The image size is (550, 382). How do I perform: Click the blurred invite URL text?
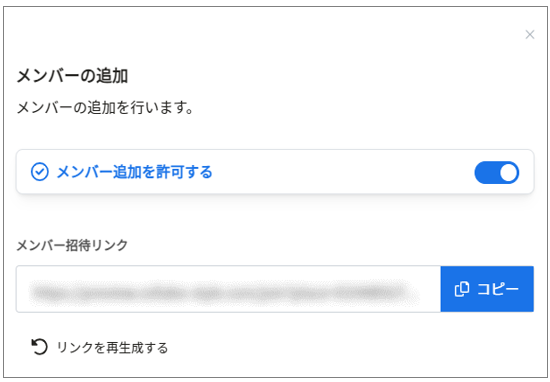pyautogui.click(x=224, y=292)
